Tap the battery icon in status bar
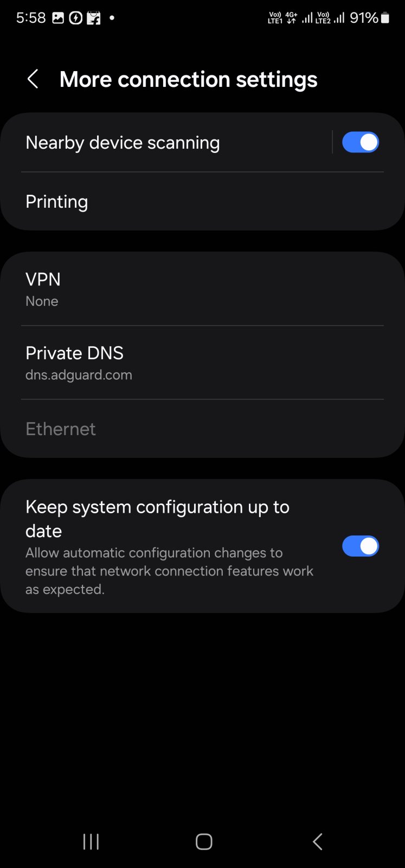Image resolution: width=405 pixels, height=868 pixels. (385, 18)
